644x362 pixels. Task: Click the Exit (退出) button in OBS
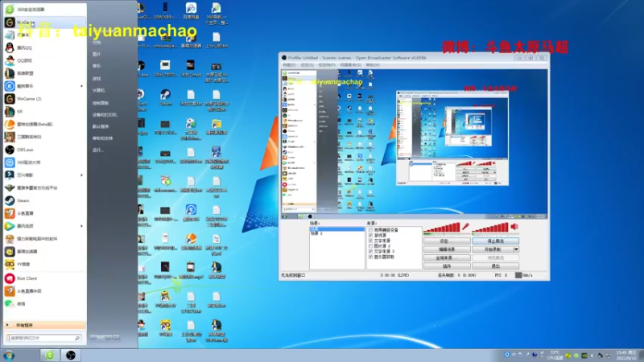(x=495, y=266)
